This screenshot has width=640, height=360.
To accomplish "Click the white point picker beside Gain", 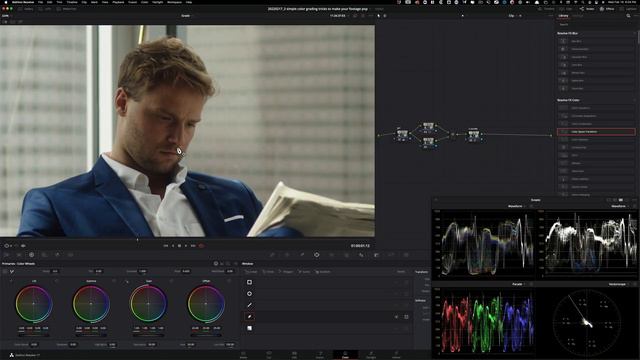I will (127, 281).
